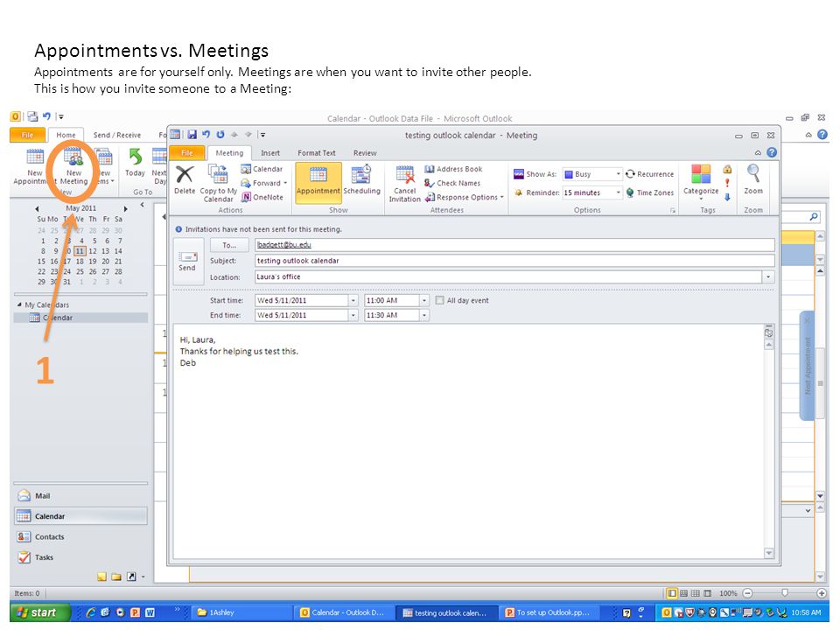Open the Start time date picker dropdown
The height and width of the screenshot is (630, 840).
pos(353,300)
